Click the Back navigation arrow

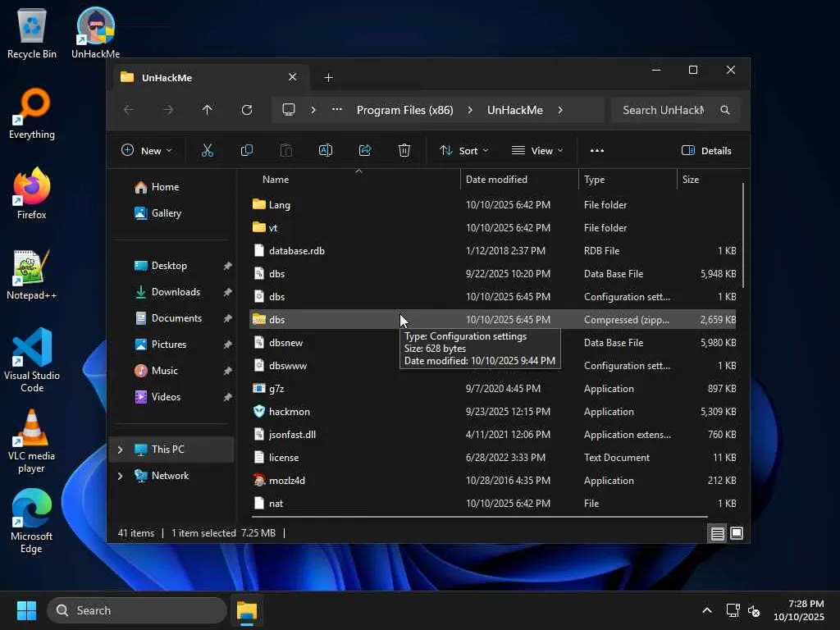[129, 110]
